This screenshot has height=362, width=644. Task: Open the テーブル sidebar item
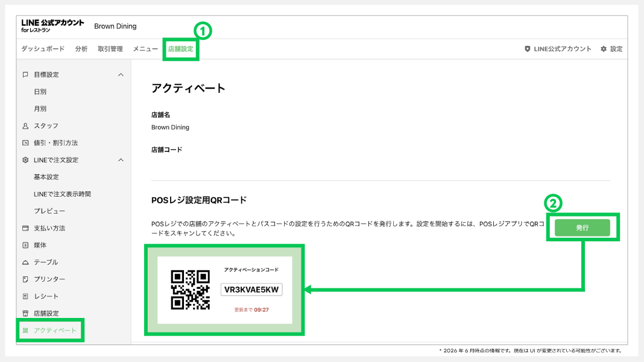pos(46,262)
